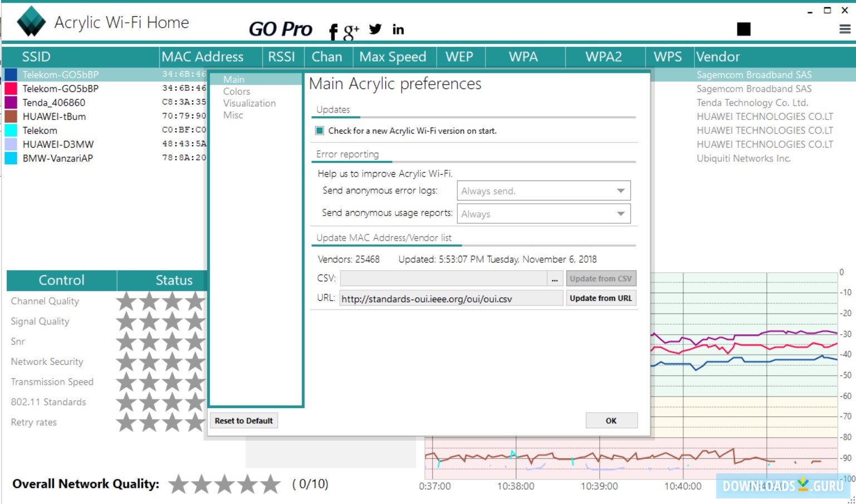Image resolution: width=856 pixels, height=504 pixels.
Task: Open the Twitter bird icon
Action: pos(375,29)
